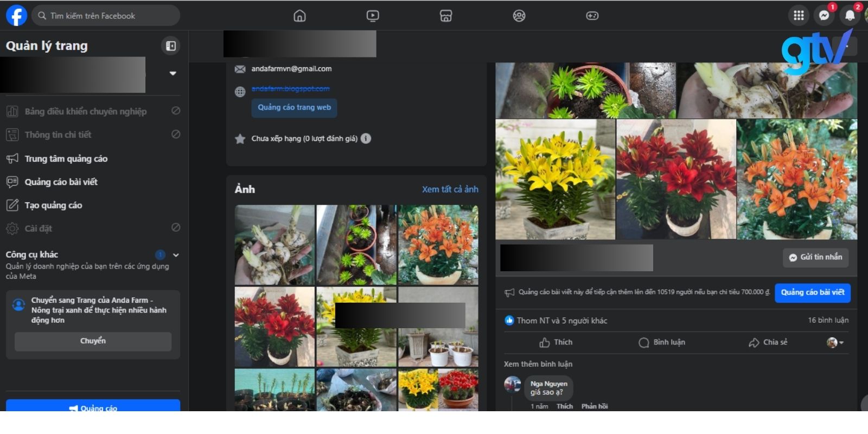Select Quảng cáo bài viết in sidebar
Image resolution: width=868 pixels, height=434 pixels.
[x=61, y=182]
